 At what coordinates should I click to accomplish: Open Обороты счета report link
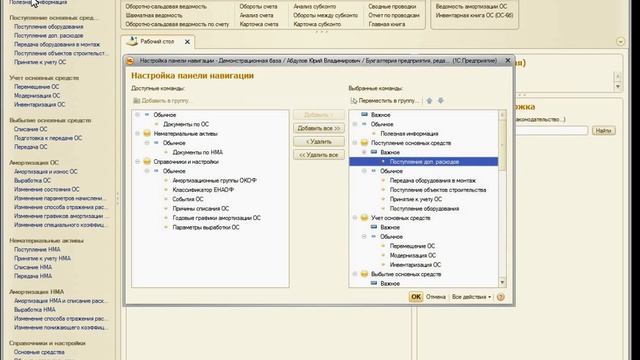(x=258, y=7)
